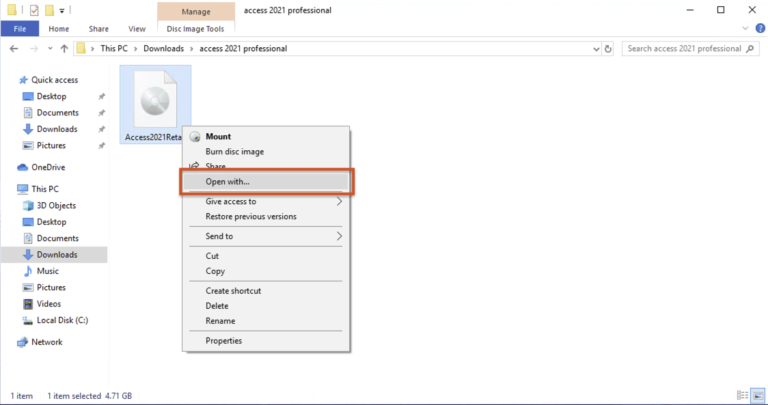The image size is (768, 405).
Task: Open Documents under This PC
Action: (x=57, y=238)
